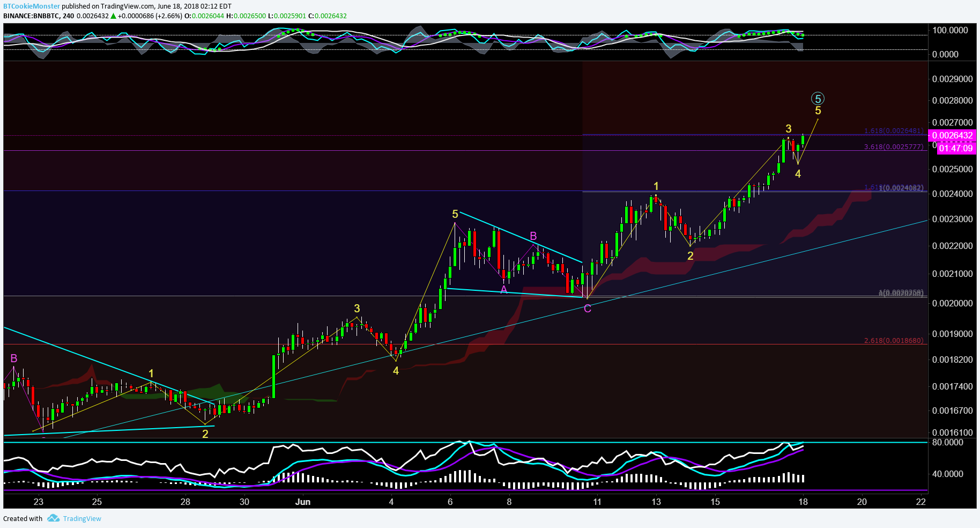Select the BINANCE:BNBBTC, 240 symbol text

[x=39, y=16]
